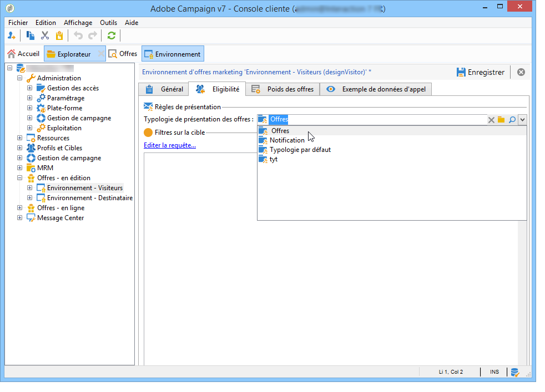Screen dimensions: 545x392
Task: Click the Message Center icon
Action: tap(31, 218)
